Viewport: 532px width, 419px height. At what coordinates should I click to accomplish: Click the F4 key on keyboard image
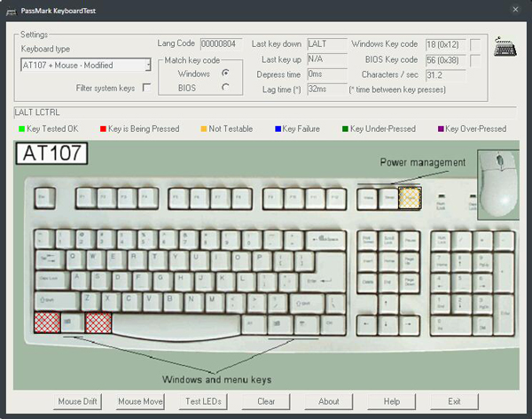[148, 198]
